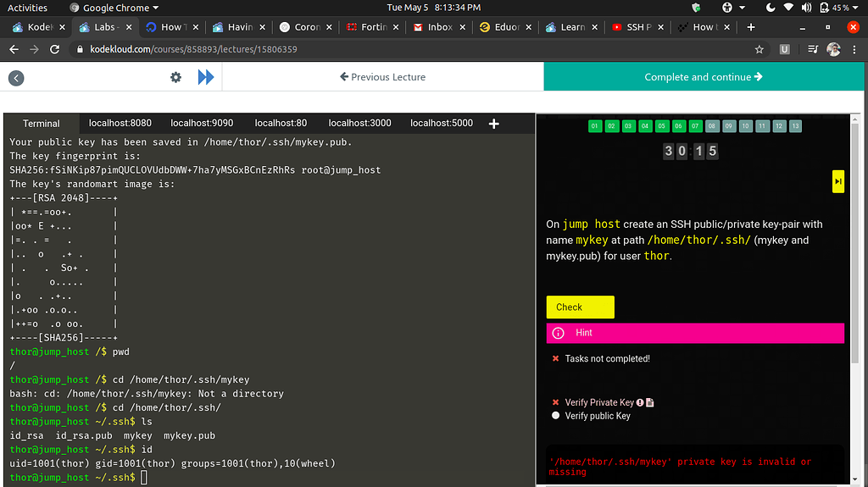
Task: Add a new terminal tab with plus icon
Action: 494,124
